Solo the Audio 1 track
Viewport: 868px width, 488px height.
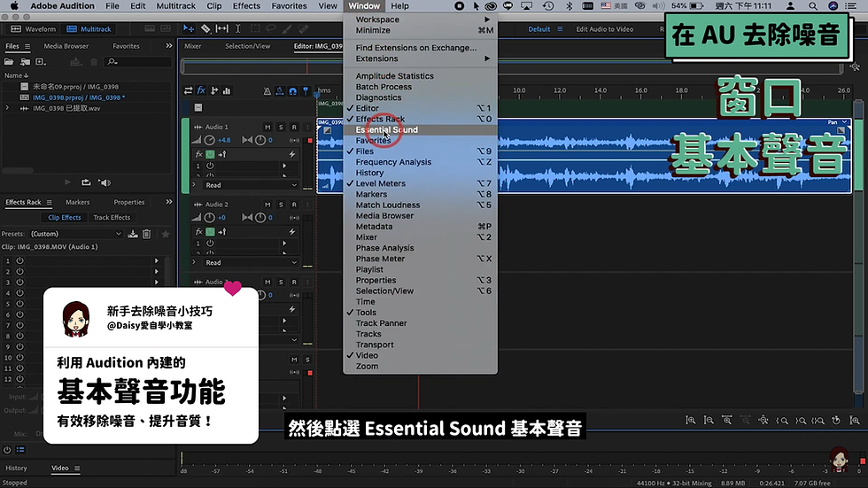281,128
